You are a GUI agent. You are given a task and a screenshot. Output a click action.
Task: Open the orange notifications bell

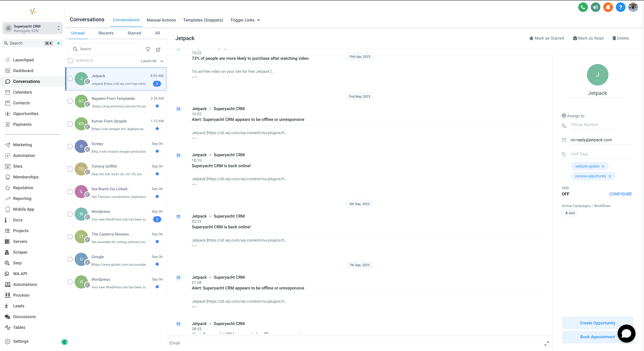(x=608, y=7)
